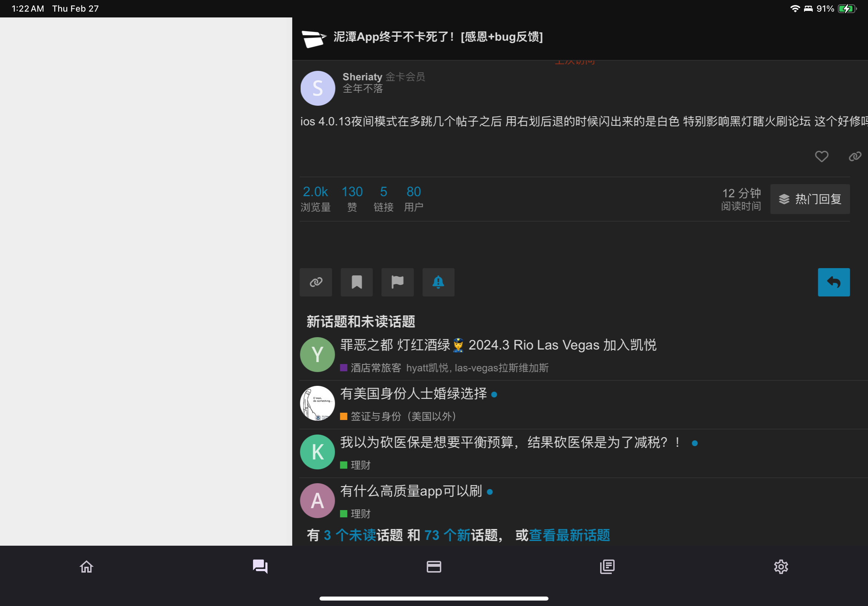Open the green Y user avatar
The image size is (868, 606).
click(317, 354)
